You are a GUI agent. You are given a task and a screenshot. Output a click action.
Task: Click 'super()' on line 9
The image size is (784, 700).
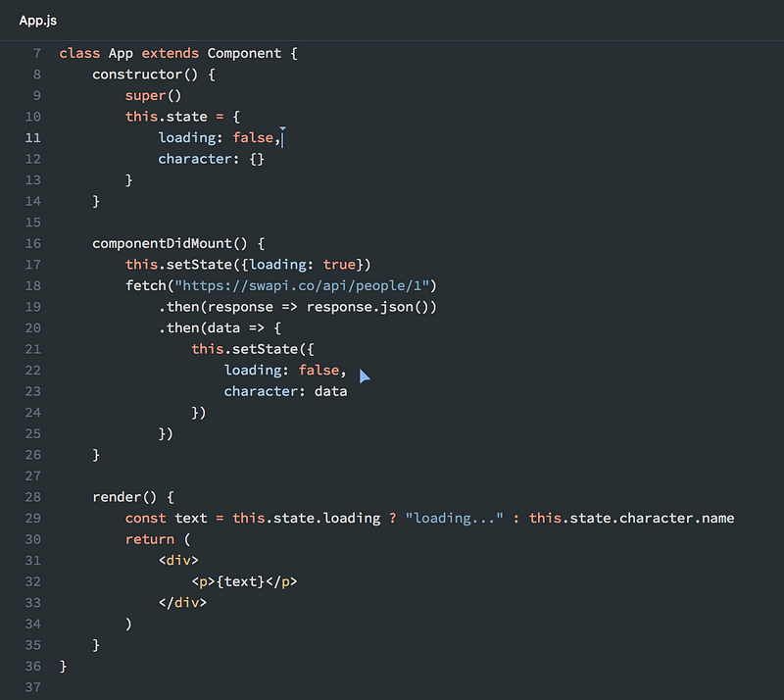(x=153, y=95)
